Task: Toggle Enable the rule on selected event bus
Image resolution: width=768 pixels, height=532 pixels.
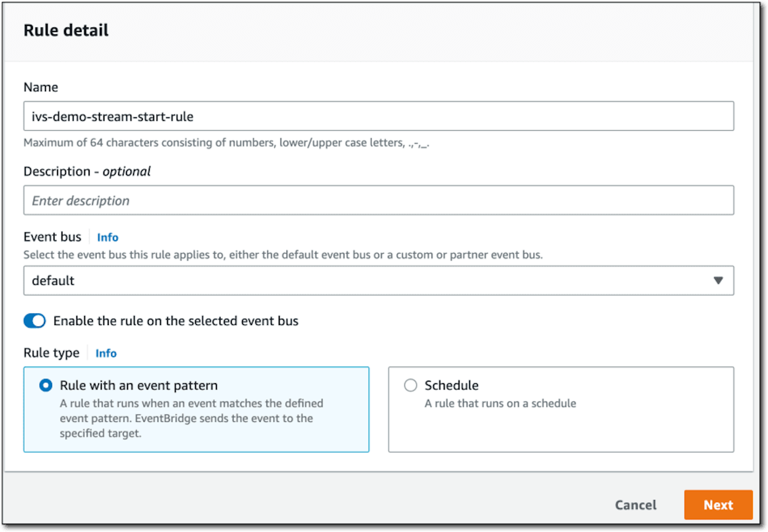Action: click(x=35, y=321)
